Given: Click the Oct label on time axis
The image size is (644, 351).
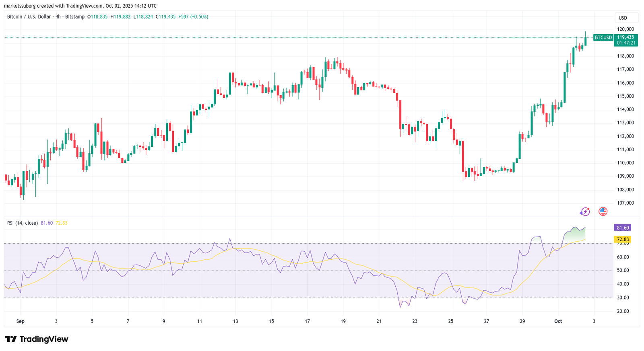Looking at the screenshot, I should (x=558, y=321).
